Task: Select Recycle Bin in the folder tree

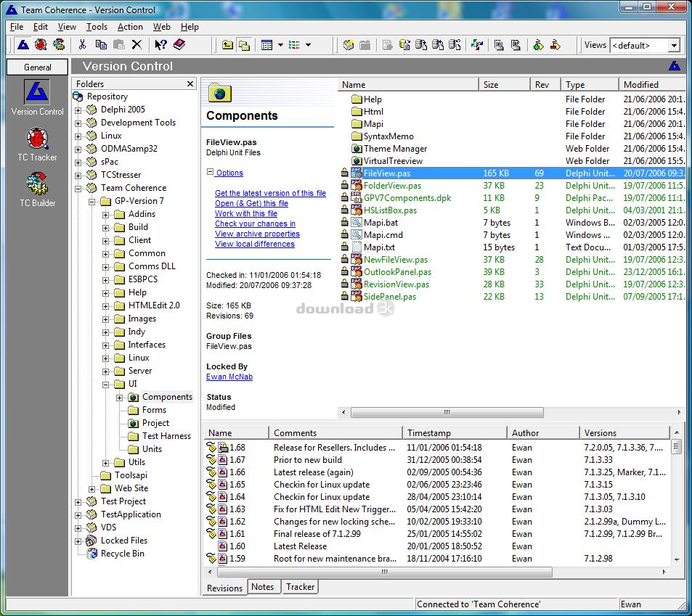Action: [122, 554]
